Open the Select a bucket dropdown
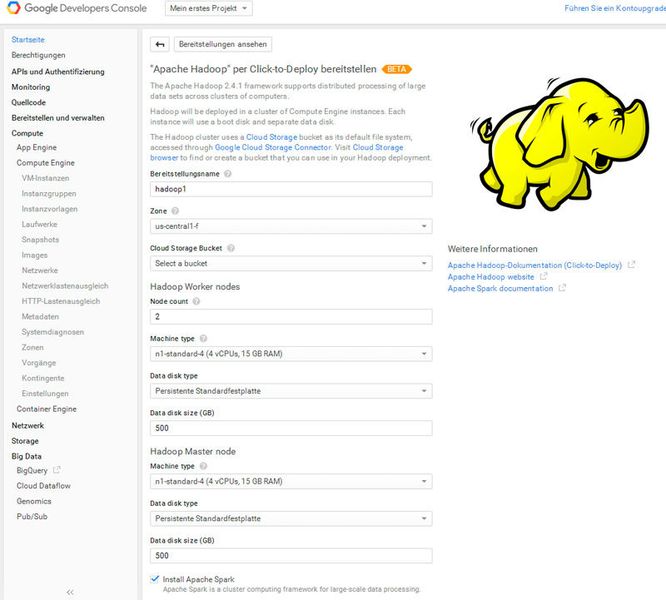 click(x=291, y=263)
